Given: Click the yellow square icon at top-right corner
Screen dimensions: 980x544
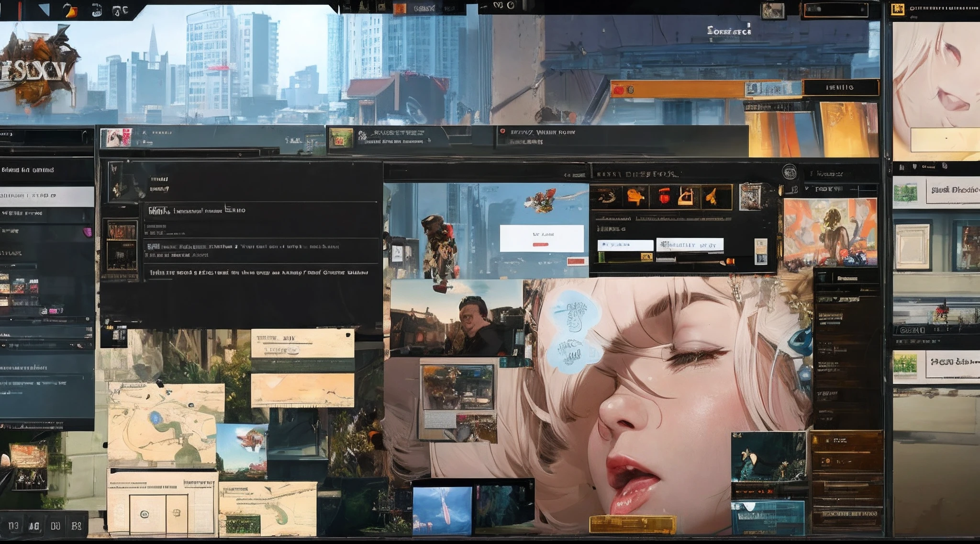Looking at the screenshot, I should (x=897, y=9).
